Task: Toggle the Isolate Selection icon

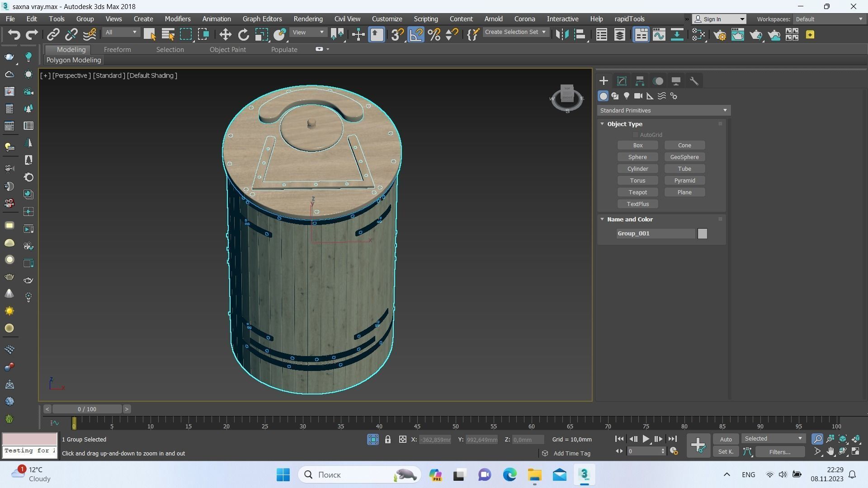Action: pos(373,439)
